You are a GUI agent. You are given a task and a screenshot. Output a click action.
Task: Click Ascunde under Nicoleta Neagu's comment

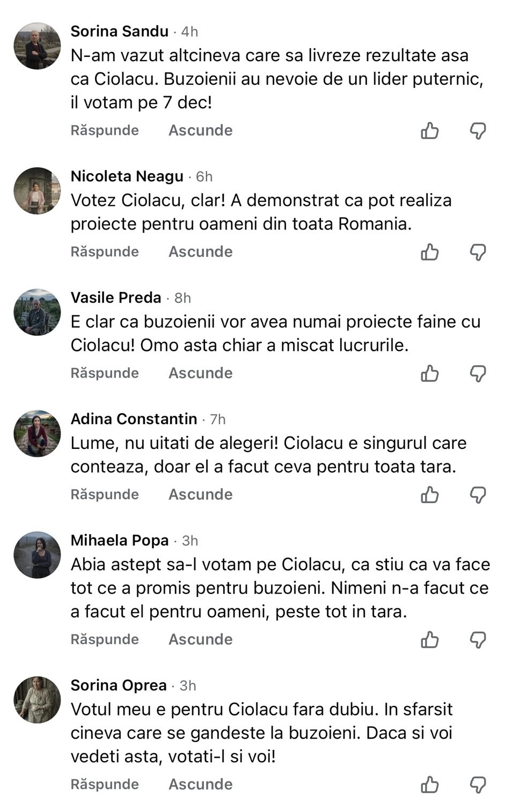200,252
